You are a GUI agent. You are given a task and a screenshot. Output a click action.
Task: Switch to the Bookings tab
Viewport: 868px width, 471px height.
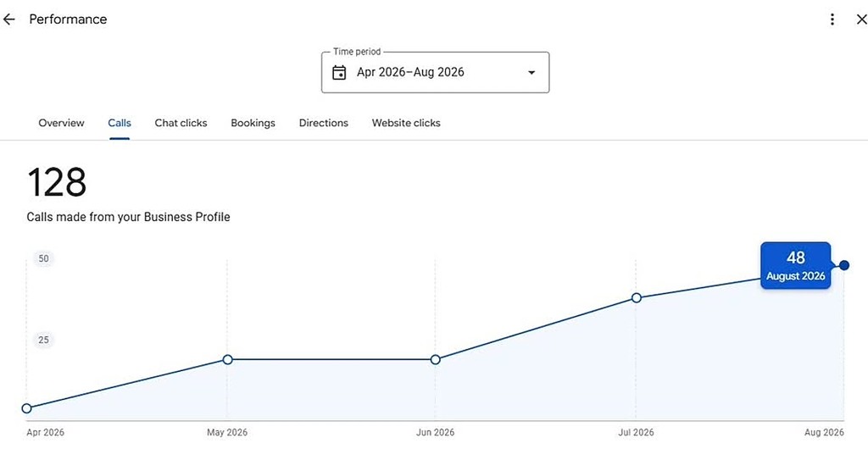click(253, 123)
